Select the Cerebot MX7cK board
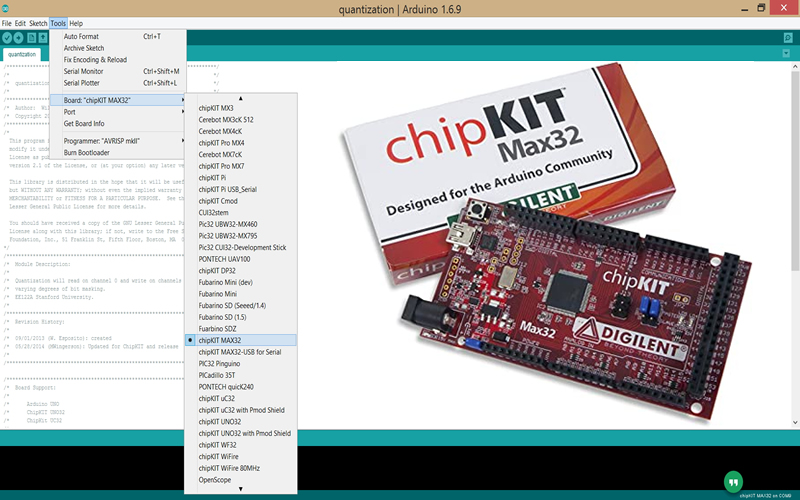The height and width of the screenshot is (500, 800). (x=240, y=155)
